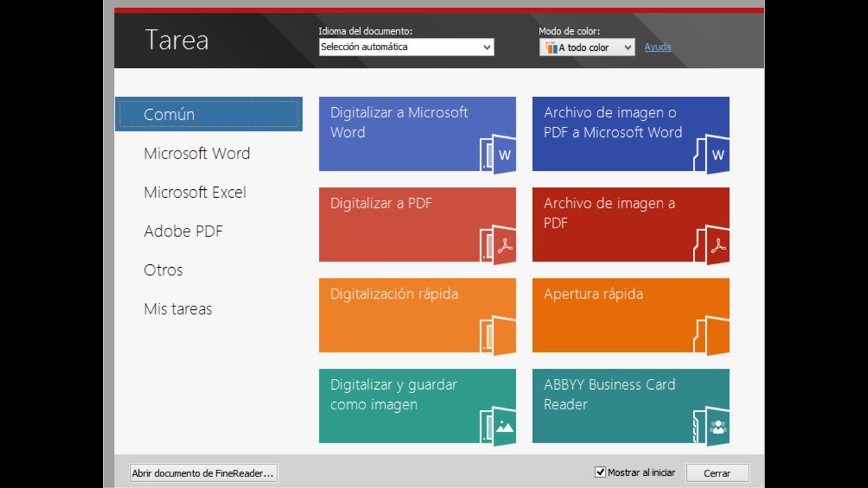This screenshot has height=488, width=868.
Task: Click the picture icon on Digitalizar y guardar como imagen tile
Action: 498,426
